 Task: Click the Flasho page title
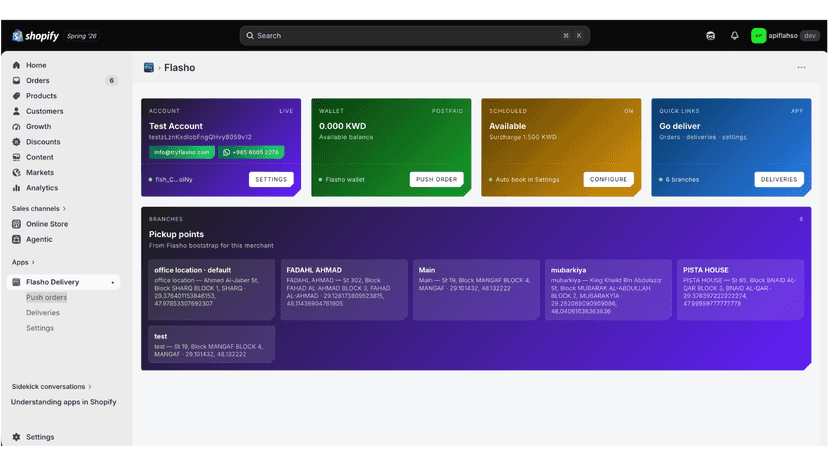(180, 68)
